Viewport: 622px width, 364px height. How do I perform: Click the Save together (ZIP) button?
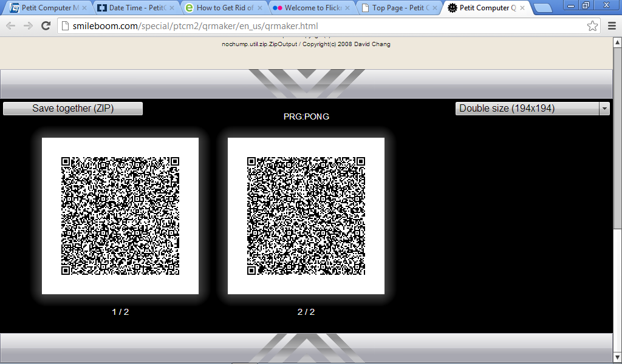click(73, 109)
